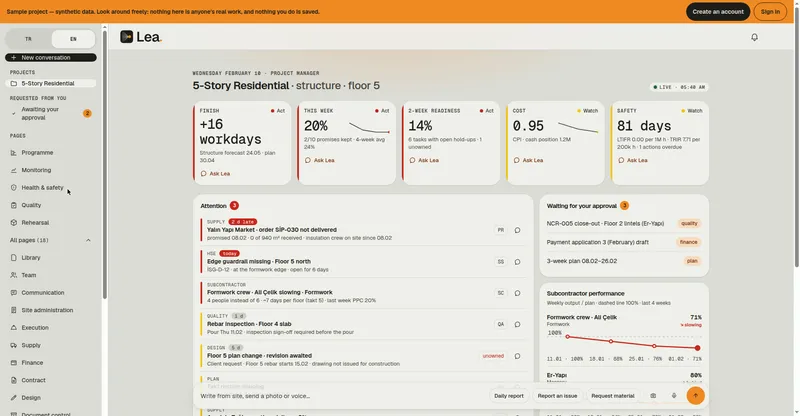Click the Design pencil icon
This screenshot has width=800, height=416.
(14, 398)
